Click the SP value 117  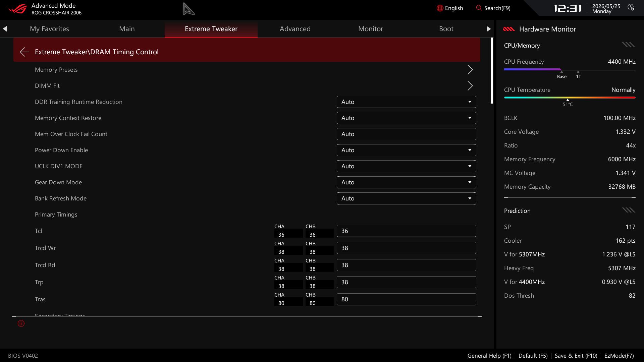(x=630, y=227)
